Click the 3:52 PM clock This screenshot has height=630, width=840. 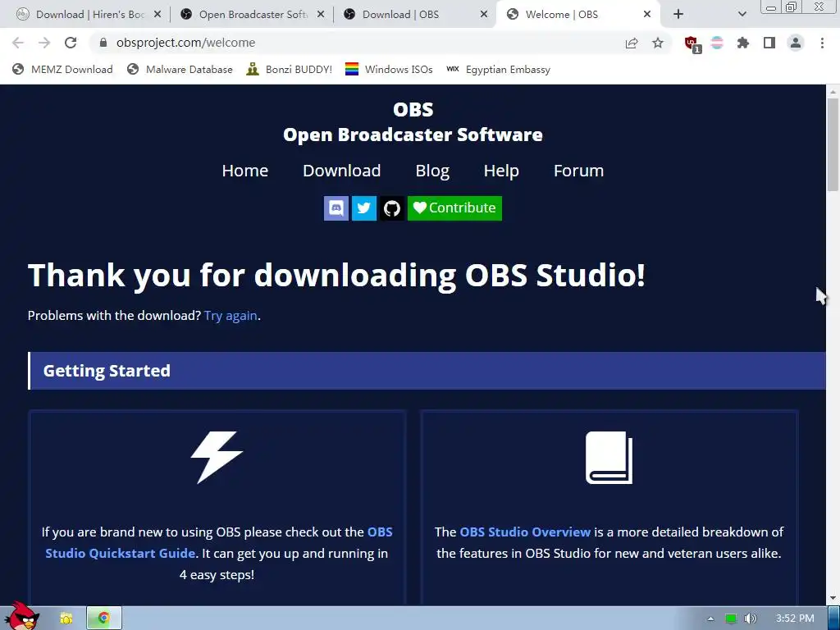point(794,619)
